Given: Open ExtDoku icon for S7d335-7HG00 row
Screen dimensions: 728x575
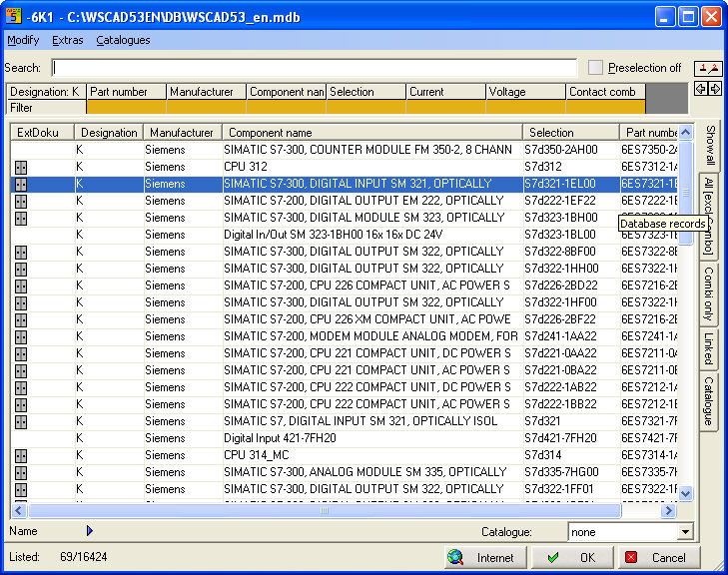Looking at the screenshot, I should tap(20, 473).
